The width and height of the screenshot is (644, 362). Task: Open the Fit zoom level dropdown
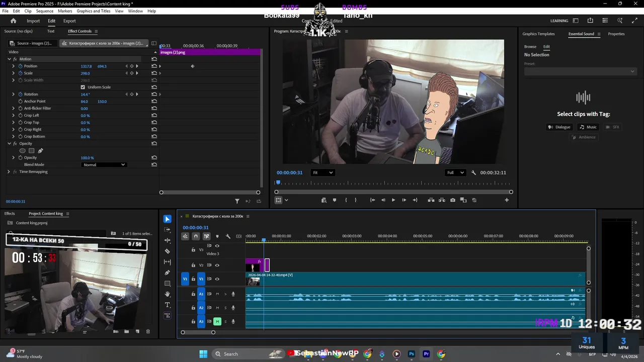pos(323,172)
